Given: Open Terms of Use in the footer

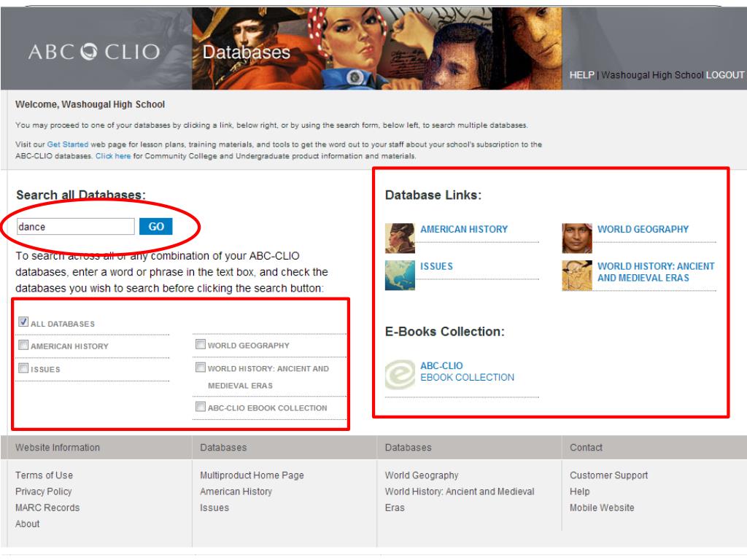Looking at the screenshot, I should point(44,475).
